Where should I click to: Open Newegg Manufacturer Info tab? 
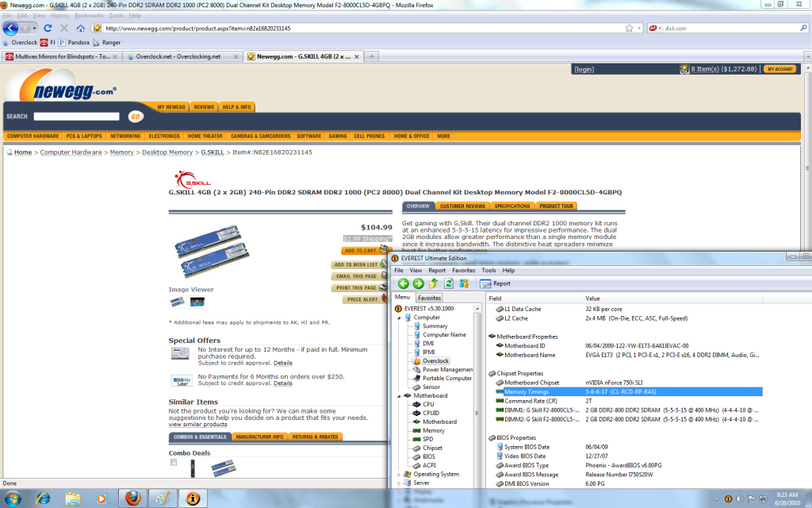coord(259,437)
